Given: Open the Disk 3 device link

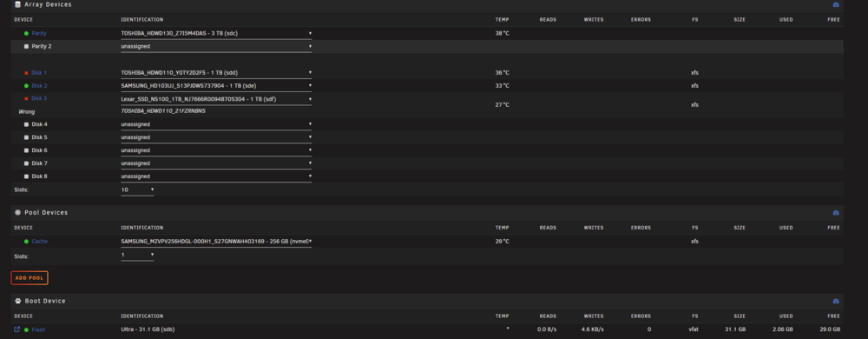Looking at the screenshot, I should (x=39, y=98).
